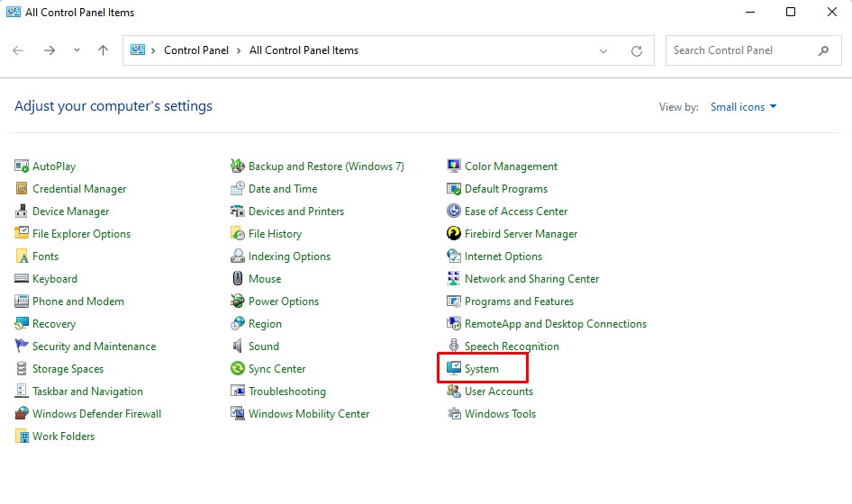
Task: Click the Windows Defender Firewall brick icon
Action: pos(22,414)
